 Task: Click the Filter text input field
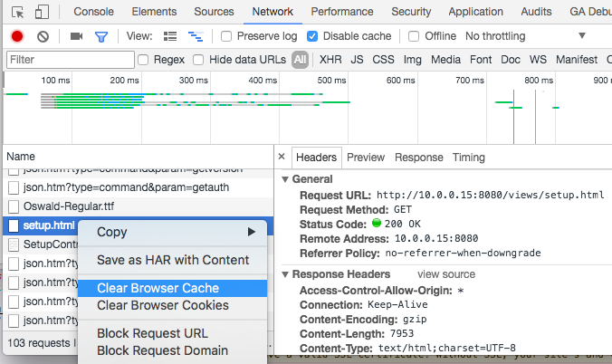68,60
